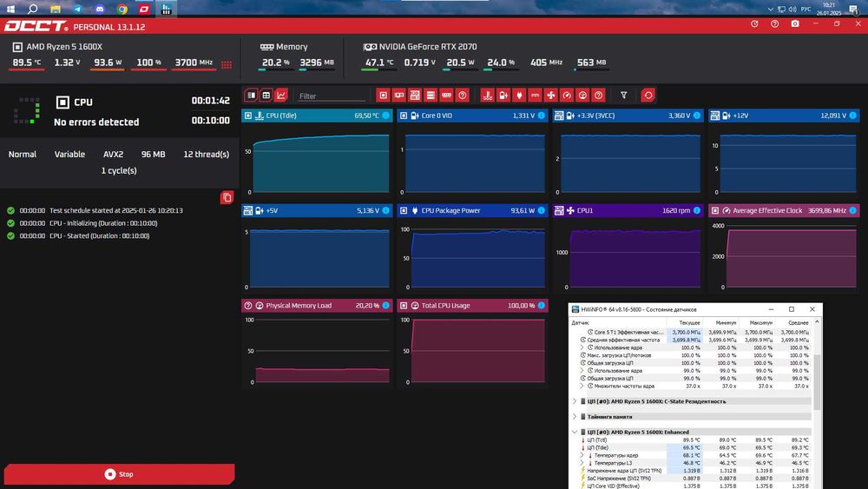This screenshot has height=489, width=868.
Task: Open the info for Physical Memory Load graph
Action: click(x=386, y=305)
